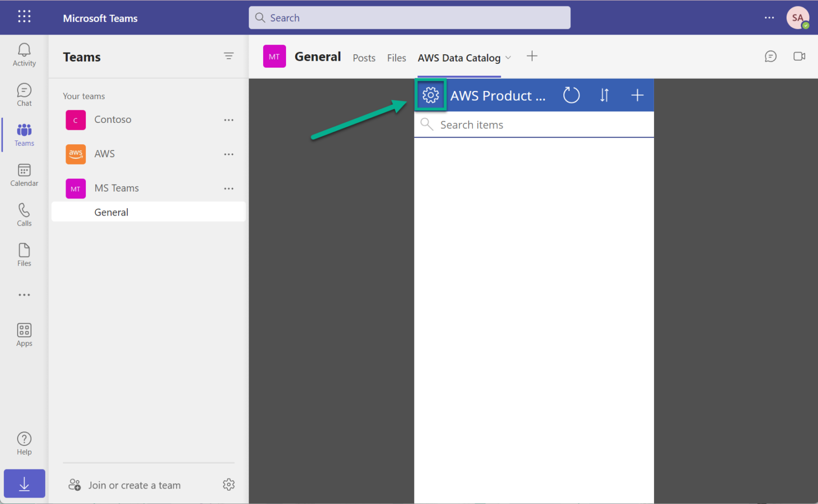Screen dimensions: 818x504
Task: Open the SA profile avatar menu
Action: (797, 18)
